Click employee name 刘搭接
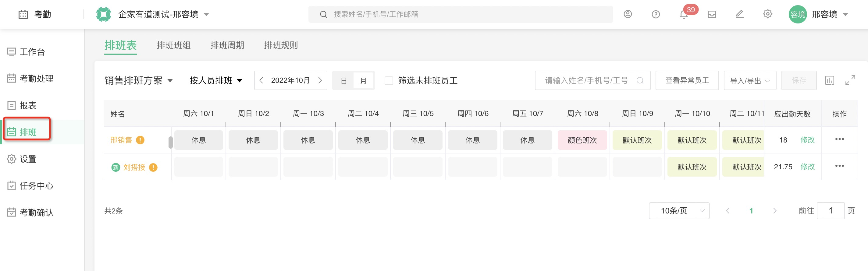This screenshot has width=868, height=271. (x=134, y=167)
